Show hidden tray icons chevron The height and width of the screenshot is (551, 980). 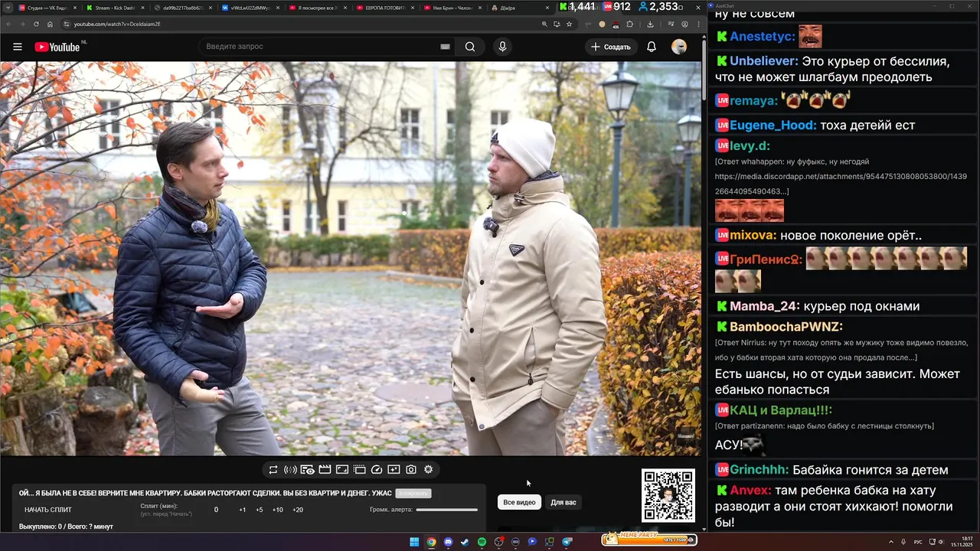(x=891, y=542)
